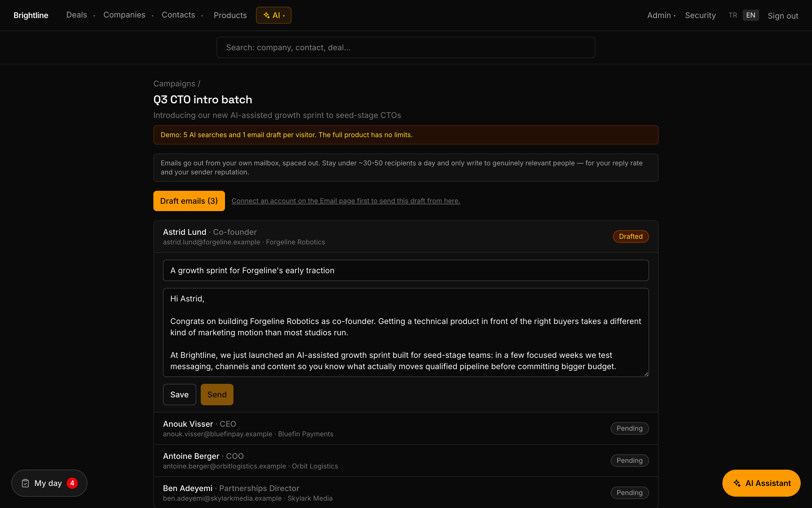Image resolution: width=812 pixels, height=508 pixels.
Task: Click Pending badge for Anouk Visser
Action: coord(630,428)
